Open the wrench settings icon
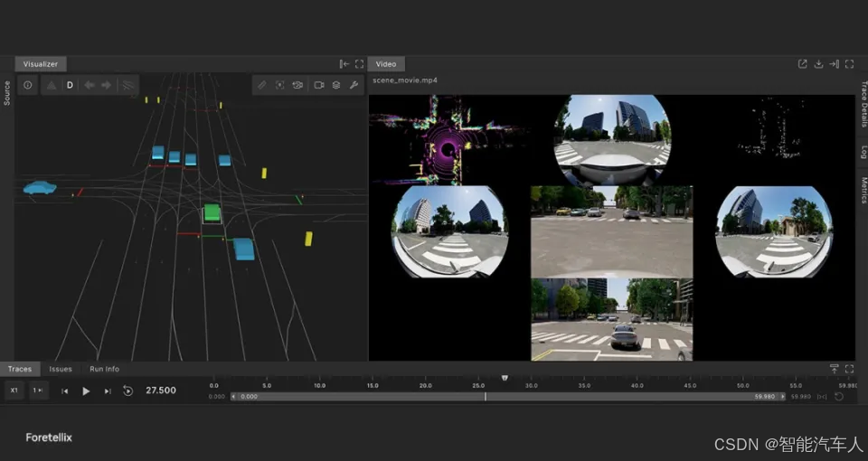Viewport: 868px width, 461px height. 354,85
